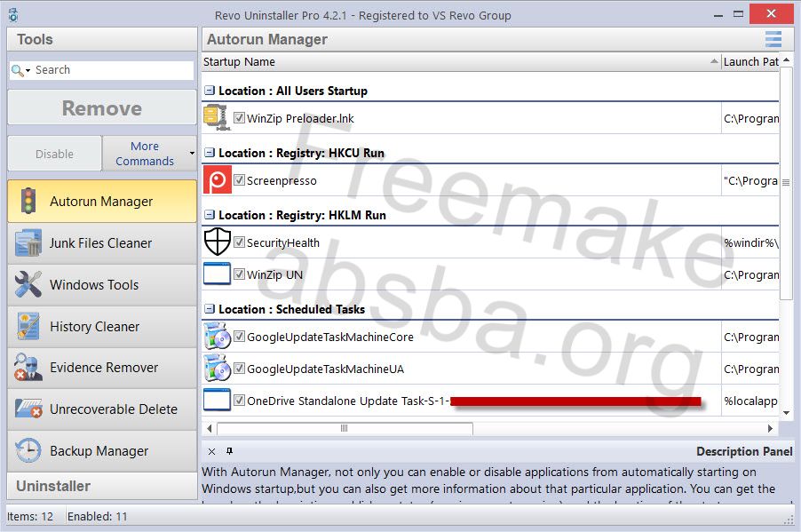
Task: Uncheck the Screenpresso checkbox
Action: click(239, 180)
